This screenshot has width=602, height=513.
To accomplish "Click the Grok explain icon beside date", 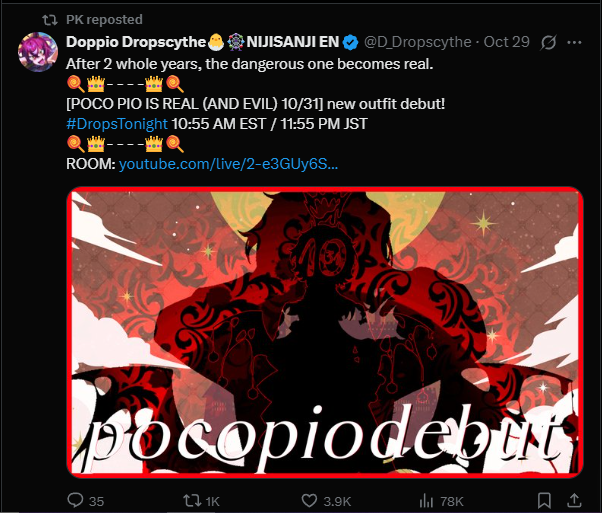I will click(548, 42).
